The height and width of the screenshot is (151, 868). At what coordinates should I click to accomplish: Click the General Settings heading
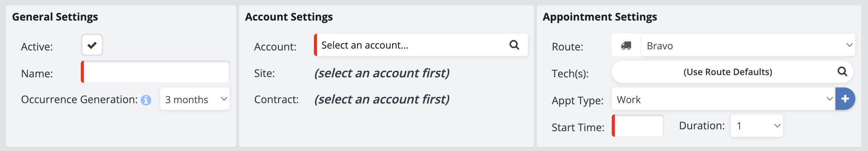(55, 17)
